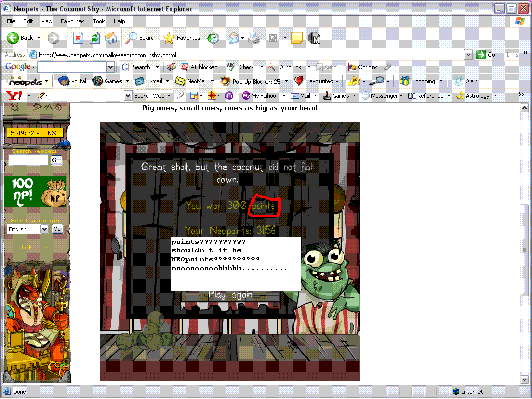Open the Help menu
This screenshot has width=532, height=399.
pyautogui.click(x=119, y=21)
